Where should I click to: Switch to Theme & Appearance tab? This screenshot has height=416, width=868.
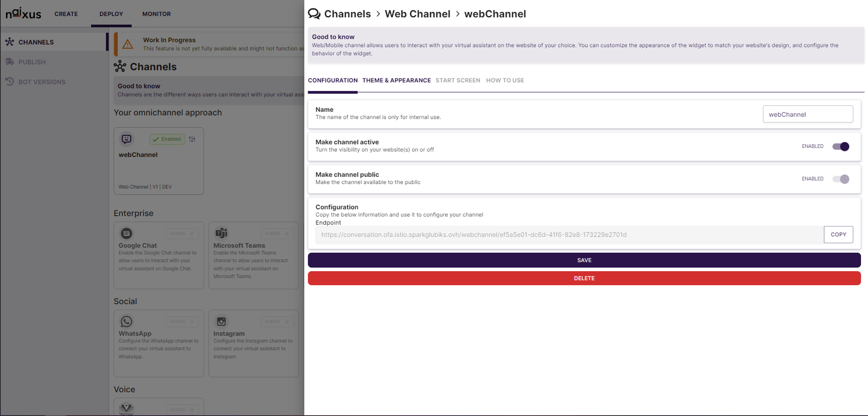(x=397, y=80)
